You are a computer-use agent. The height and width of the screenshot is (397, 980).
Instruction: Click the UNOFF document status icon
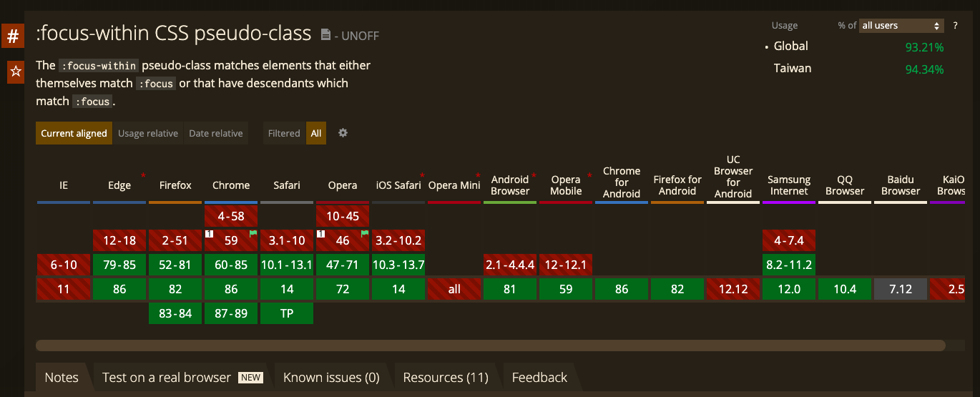[x=325, y=35]
